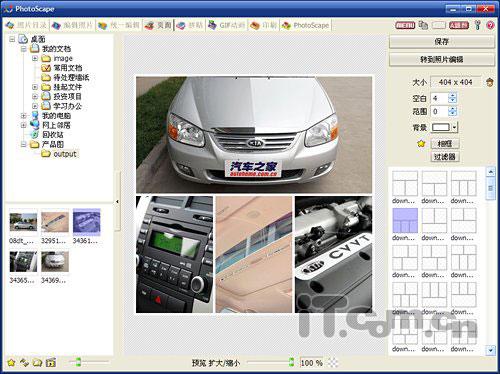Collapse the 产品图 folder node

click(24, 145)
